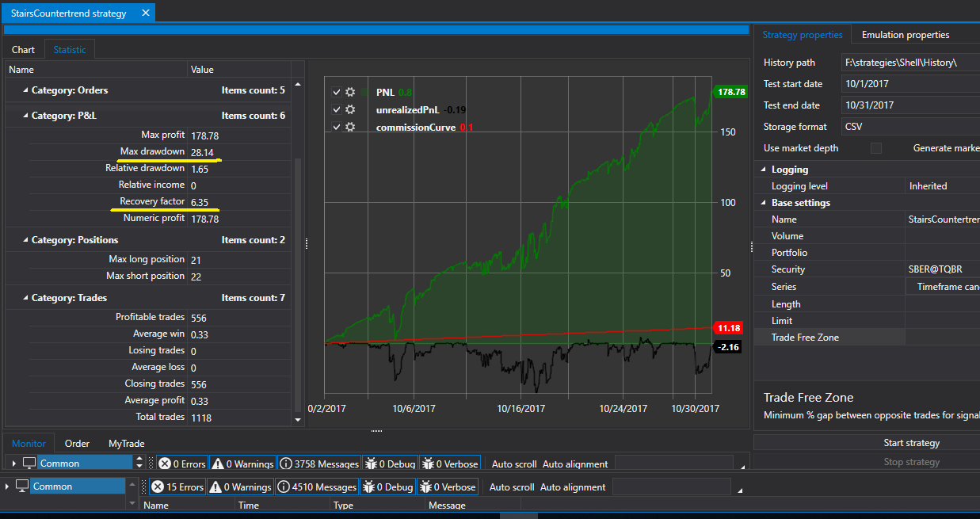Toggle the 0 Debug filter in upper monitor
This screenshot has height=519, width=980.
(389, 464)
